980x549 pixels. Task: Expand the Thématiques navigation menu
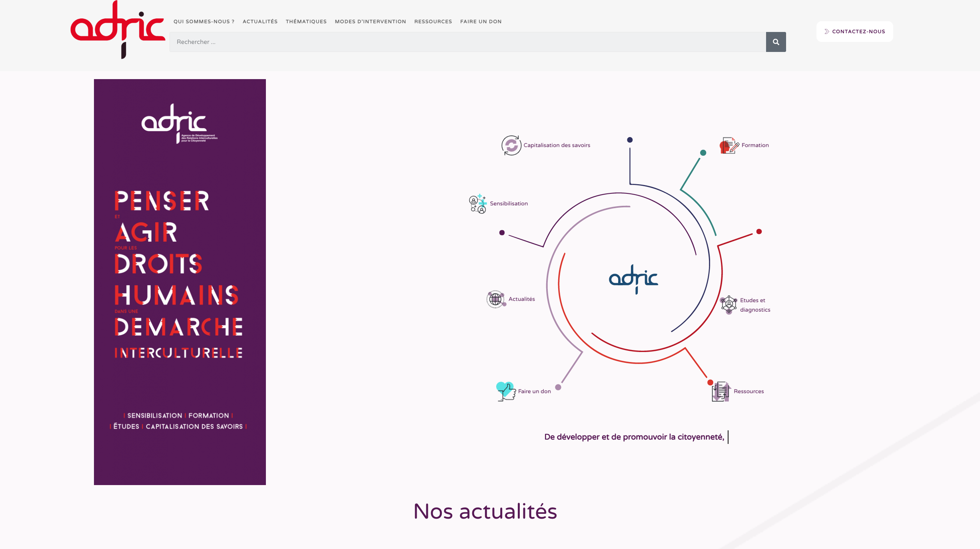306,22
